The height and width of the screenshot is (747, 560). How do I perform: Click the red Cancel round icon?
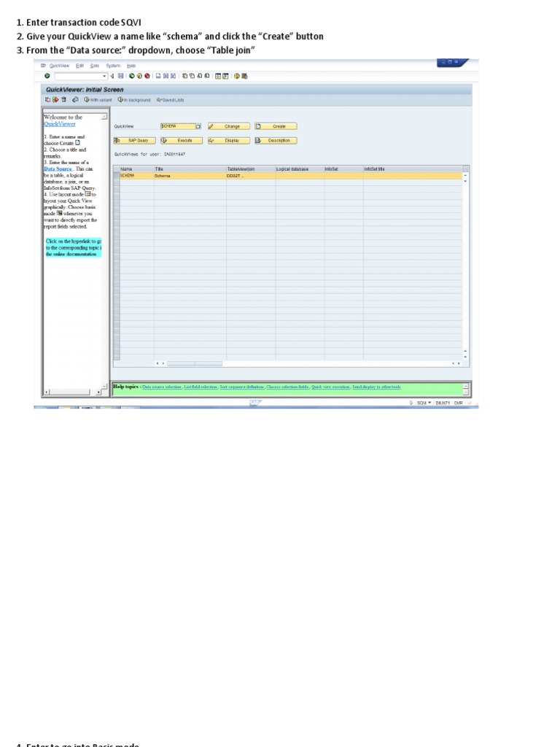(x=147, y=76)
